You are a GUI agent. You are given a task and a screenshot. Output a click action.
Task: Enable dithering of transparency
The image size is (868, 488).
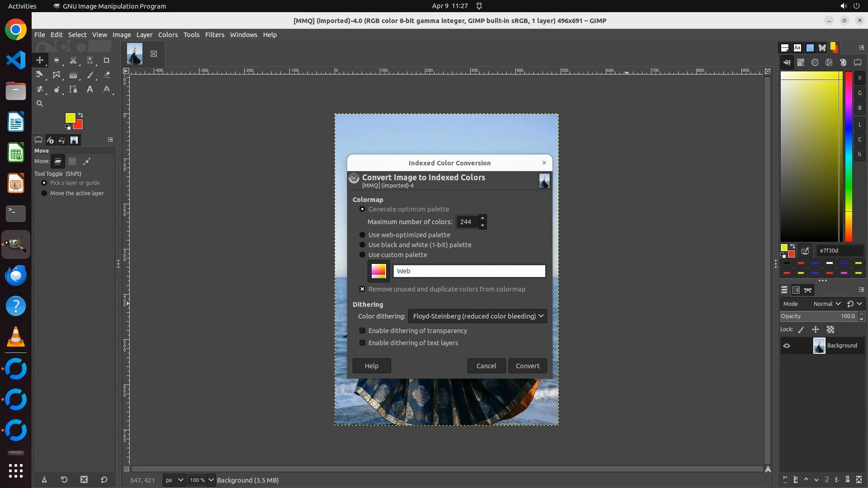tap(362, 331)
